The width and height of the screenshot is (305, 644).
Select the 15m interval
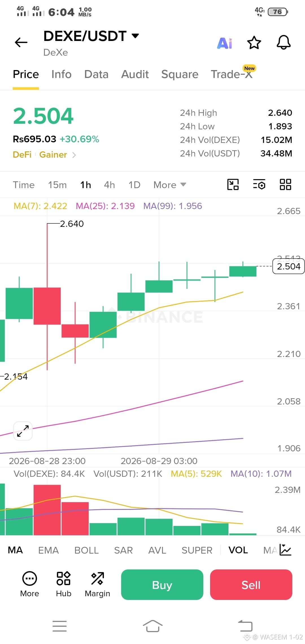click(57, 185)
